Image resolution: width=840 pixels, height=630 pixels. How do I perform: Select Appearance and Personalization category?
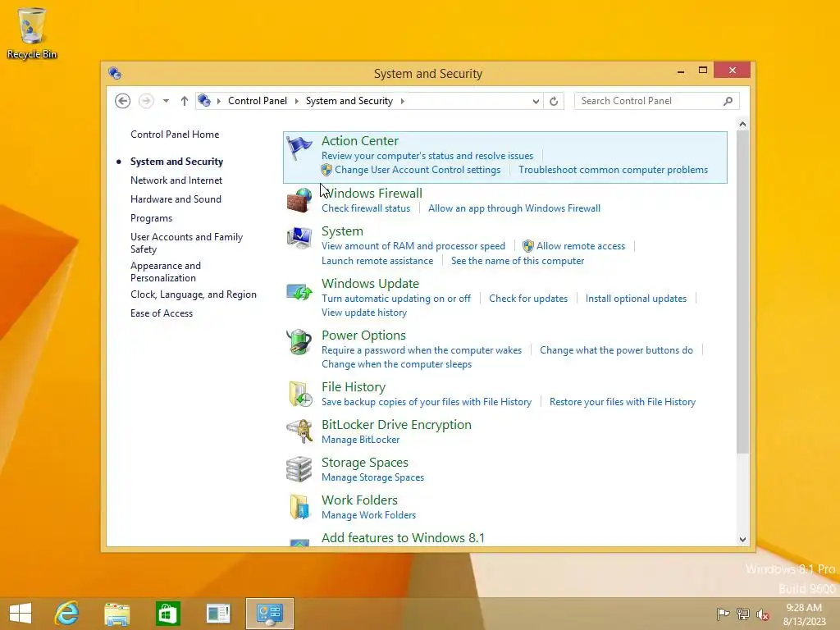166,272
